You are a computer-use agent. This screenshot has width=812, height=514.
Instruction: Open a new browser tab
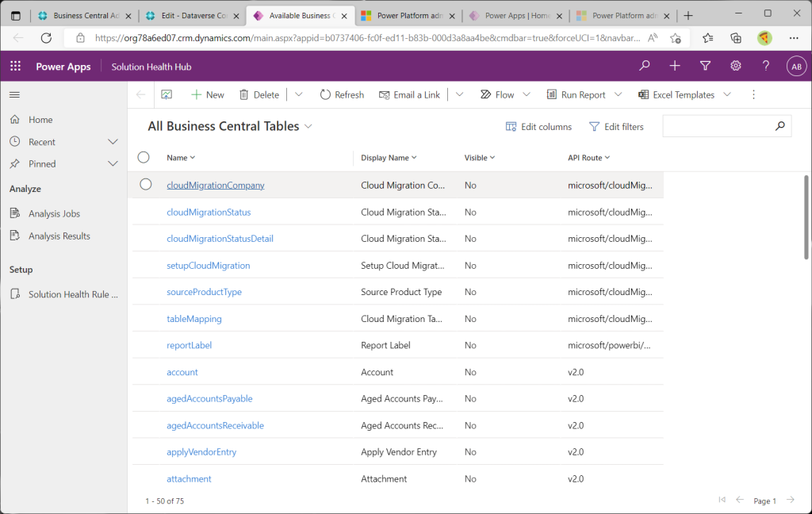pos(688,16)
